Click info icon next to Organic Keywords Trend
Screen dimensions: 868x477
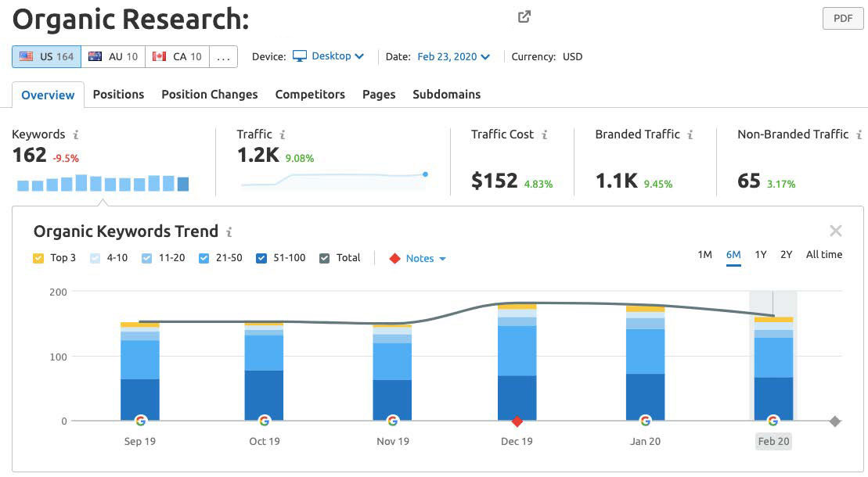[x=229, y=232]
